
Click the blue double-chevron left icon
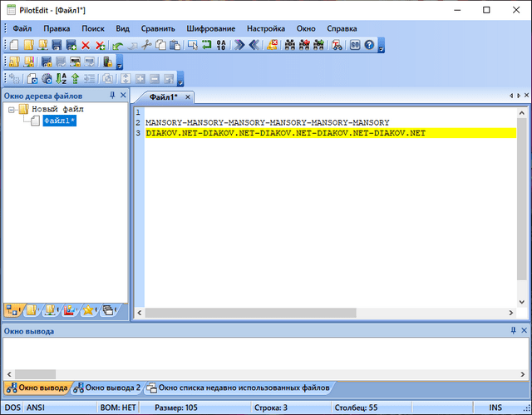[x=254, y=45]
